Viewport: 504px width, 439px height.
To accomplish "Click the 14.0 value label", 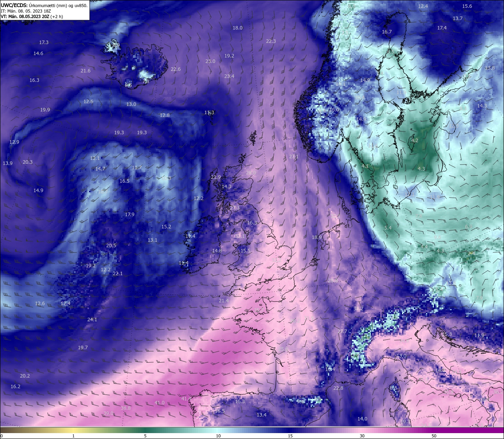I will pos(362,419).
